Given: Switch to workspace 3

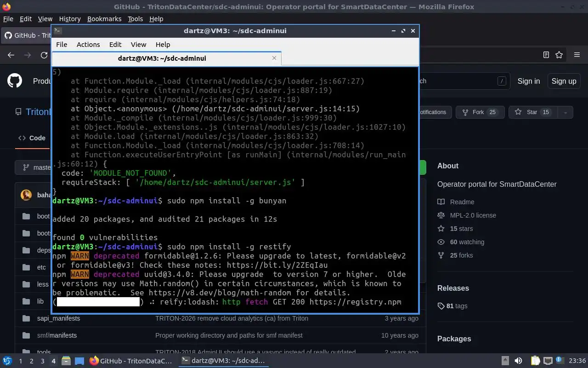Looking at the screenshot, I should [x=42, y=361].
